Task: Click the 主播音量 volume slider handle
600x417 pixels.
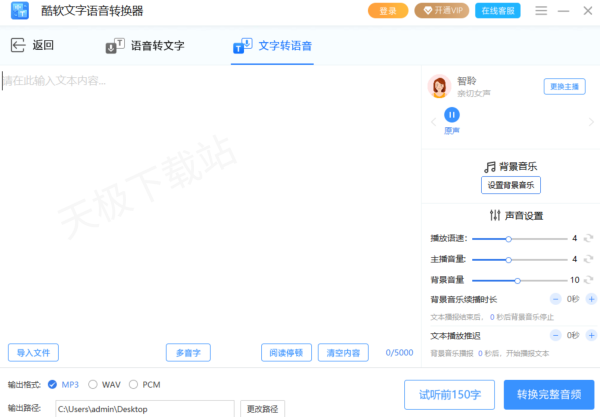Action: tap(509, 260)
